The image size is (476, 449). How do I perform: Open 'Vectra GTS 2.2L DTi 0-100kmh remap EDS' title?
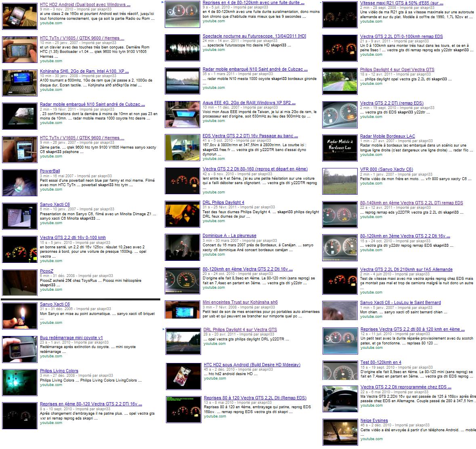click(x=401, y=36)
